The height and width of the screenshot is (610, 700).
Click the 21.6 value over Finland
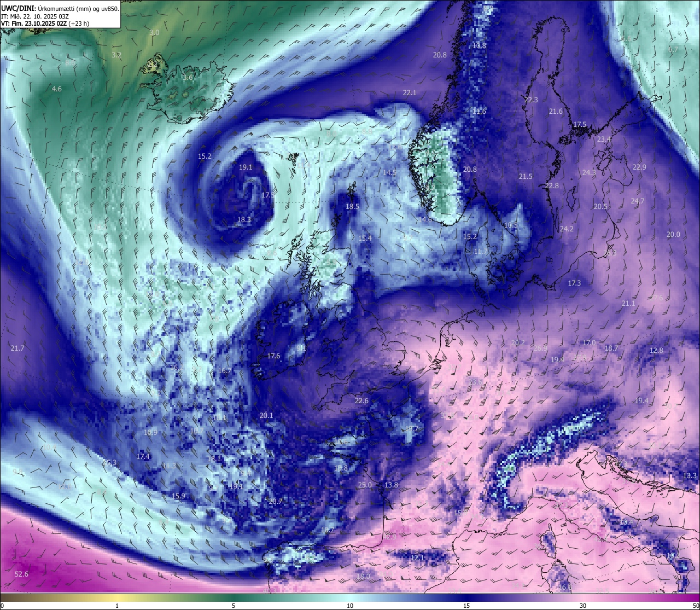tap(556, 112)
